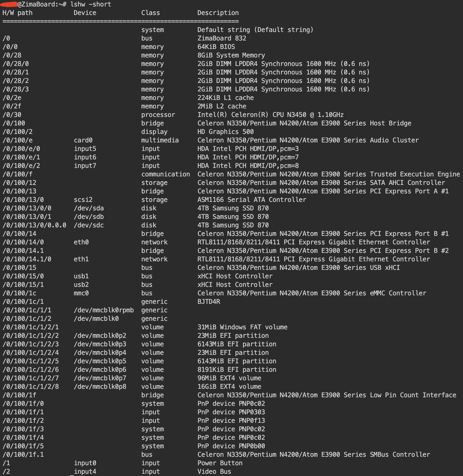
Task: Click the HD Graphics 500 display entry
Action: [x=225, y=132]
